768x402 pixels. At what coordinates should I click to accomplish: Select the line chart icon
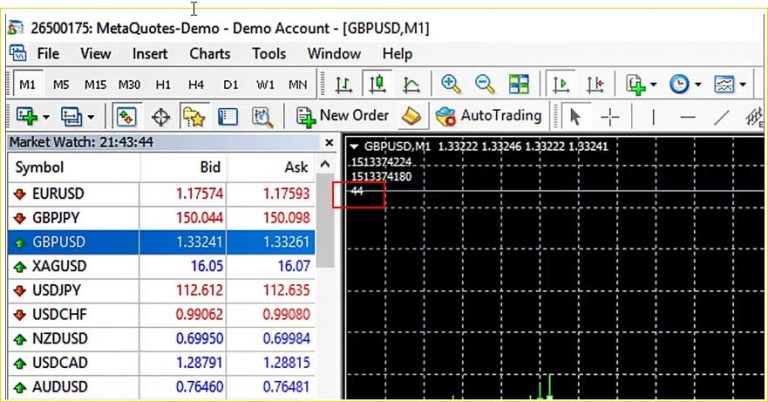pos(411,84)
